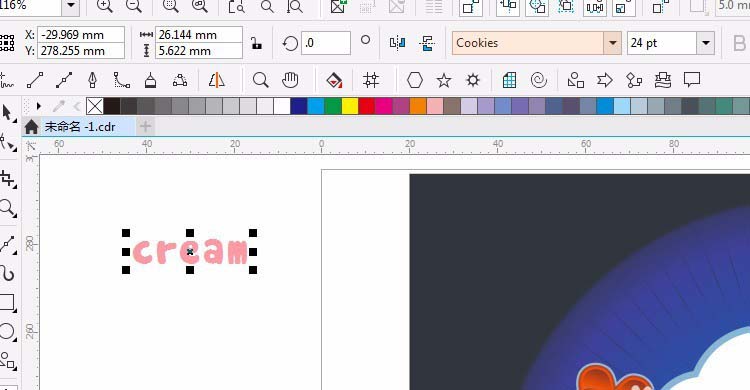750x390 pixels.
Task: Click the palette eyedropper icon
Action: (x=59, y=106)
